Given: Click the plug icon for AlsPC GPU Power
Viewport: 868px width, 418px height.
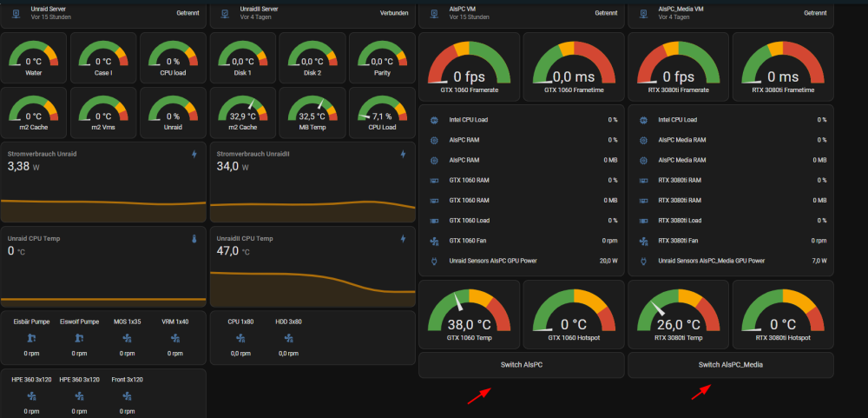Looking at the screenshot, I should 434,261.
